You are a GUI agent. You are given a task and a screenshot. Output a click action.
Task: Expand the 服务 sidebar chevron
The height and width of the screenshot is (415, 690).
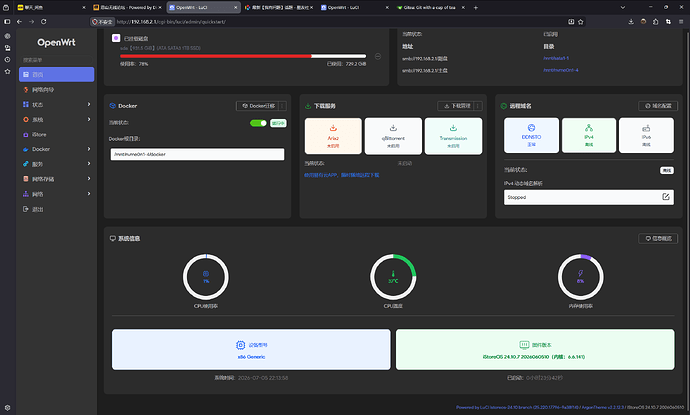pyautogui.click(x=89, y=164)
